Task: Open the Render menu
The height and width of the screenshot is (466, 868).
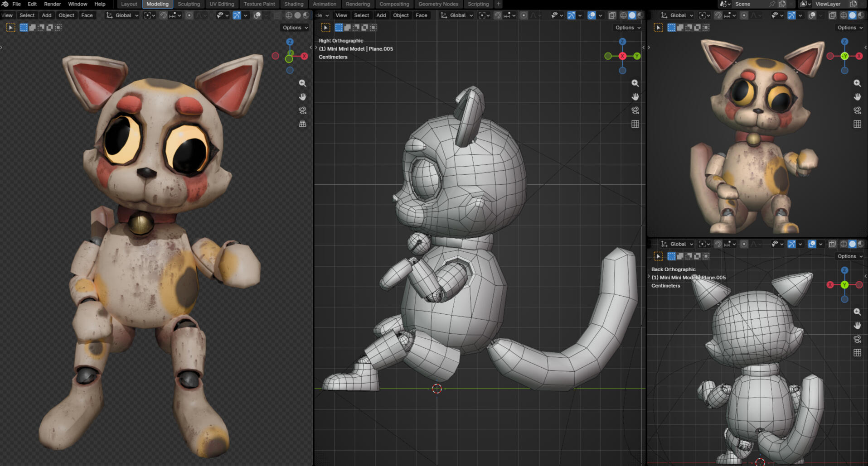Action: [52, 4]
